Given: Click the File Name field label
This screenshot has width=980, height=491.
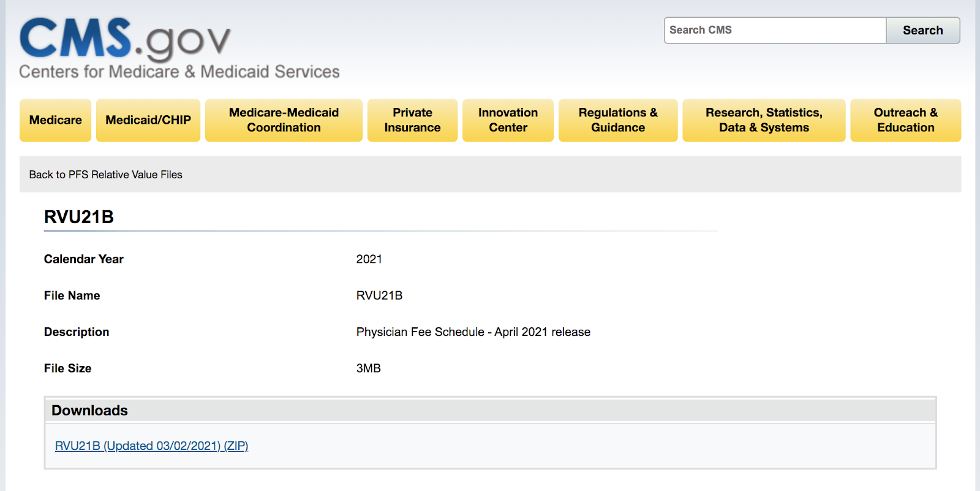Looking at the screenshot, I should tap(72, 295).
